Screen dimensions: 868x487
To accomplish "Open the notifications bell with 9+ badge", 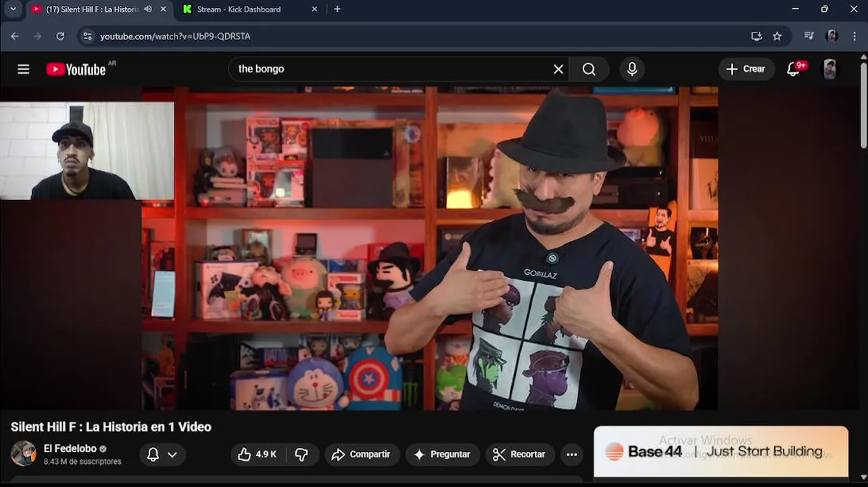I will tap(794, 69).
